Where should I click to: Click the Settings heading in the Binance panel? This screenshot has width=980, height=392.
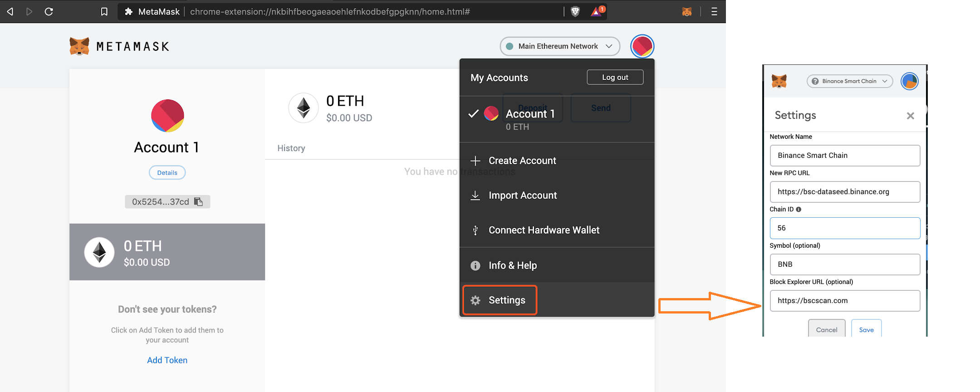[795, 115]
